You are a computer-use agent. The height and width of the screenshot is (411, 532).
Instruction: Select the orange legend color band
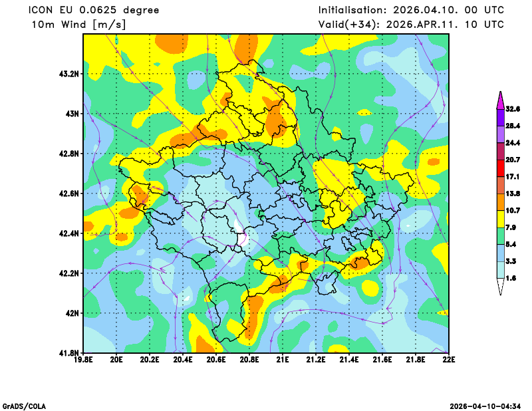[500, 202]
